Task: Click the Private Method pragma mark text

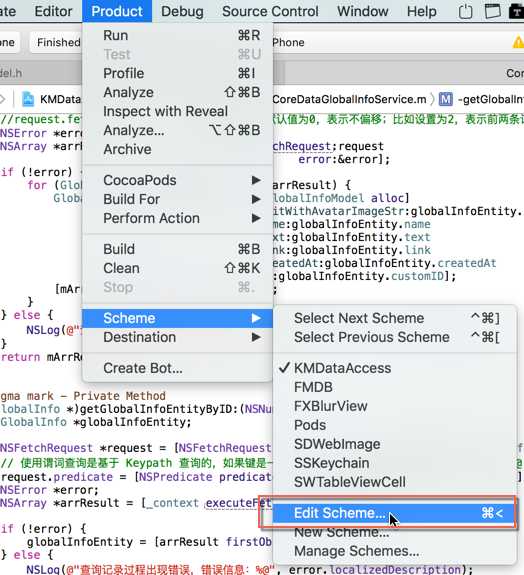Action: tap(120, 396)
